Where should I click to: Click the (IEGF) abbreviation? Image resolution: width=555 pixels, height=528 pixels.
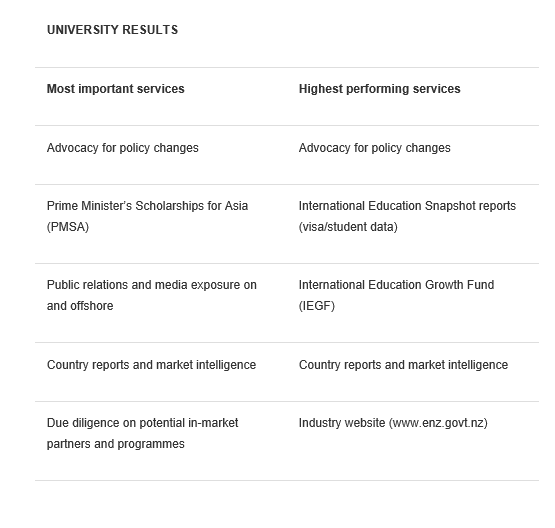[316, 306]
